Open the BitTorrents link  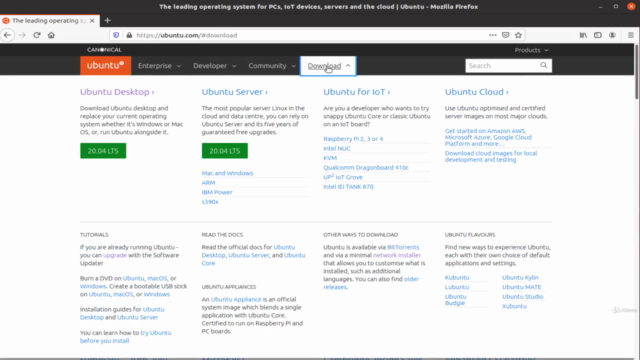tap(403, 247)
